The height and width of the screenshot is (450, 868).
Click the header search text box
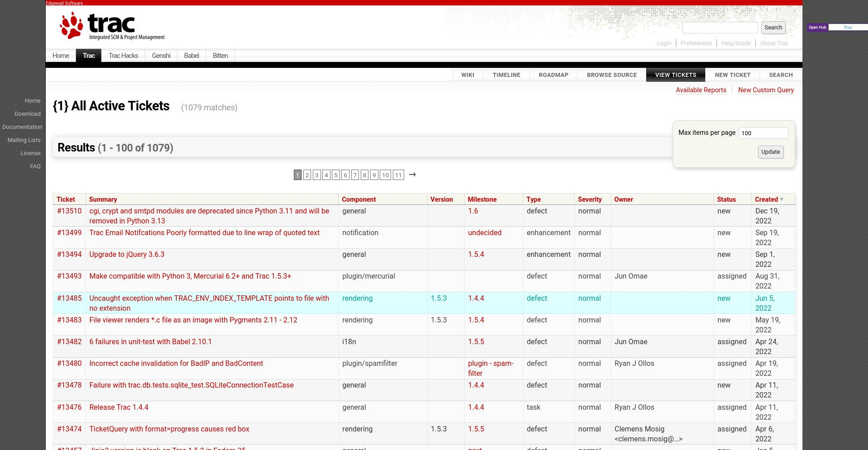[x=720, y=28]
